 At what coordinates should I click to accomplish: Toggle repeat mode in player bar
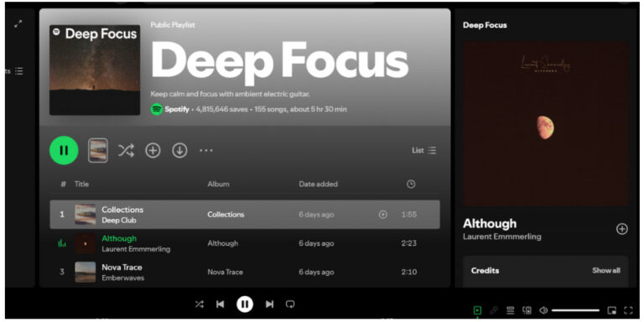tap(290, 304)
